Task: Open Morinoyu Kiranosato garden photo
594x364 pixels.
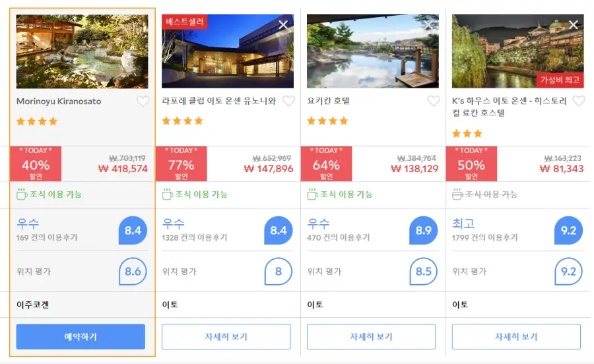Action: [x=82, y=51]
